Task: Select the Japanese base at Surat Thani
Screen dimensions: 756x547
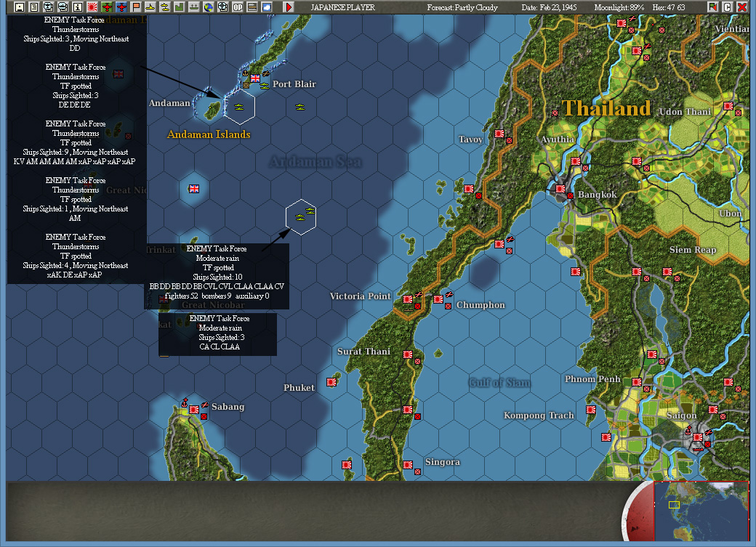Action: coord(408,354)
